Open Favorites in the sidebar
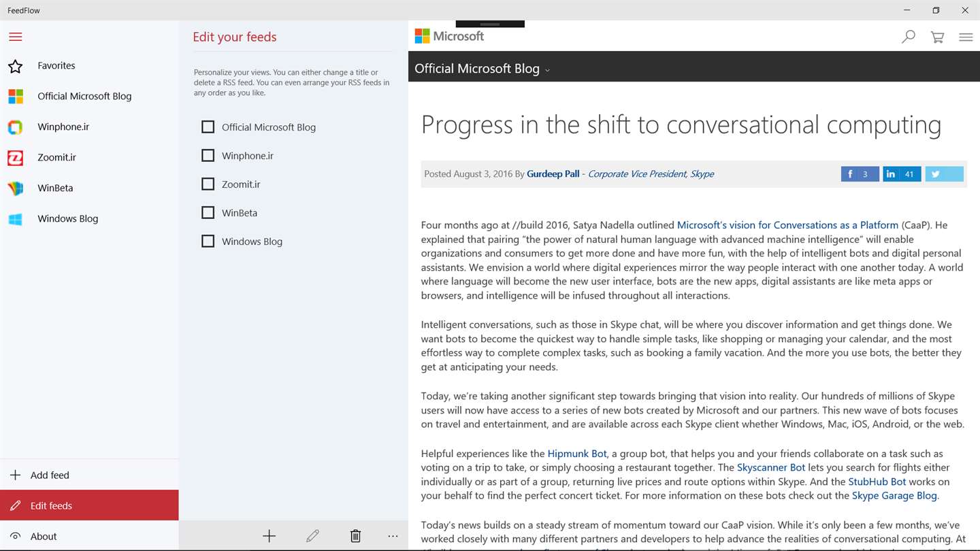 pyautogui.click(x=56, y=66)
